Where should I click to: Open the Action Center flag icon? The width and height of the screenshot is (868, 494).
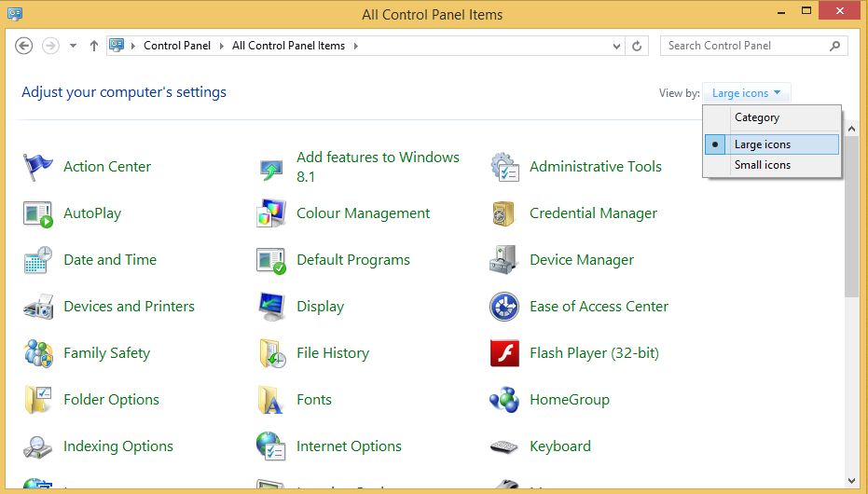(x=38, y=167)
